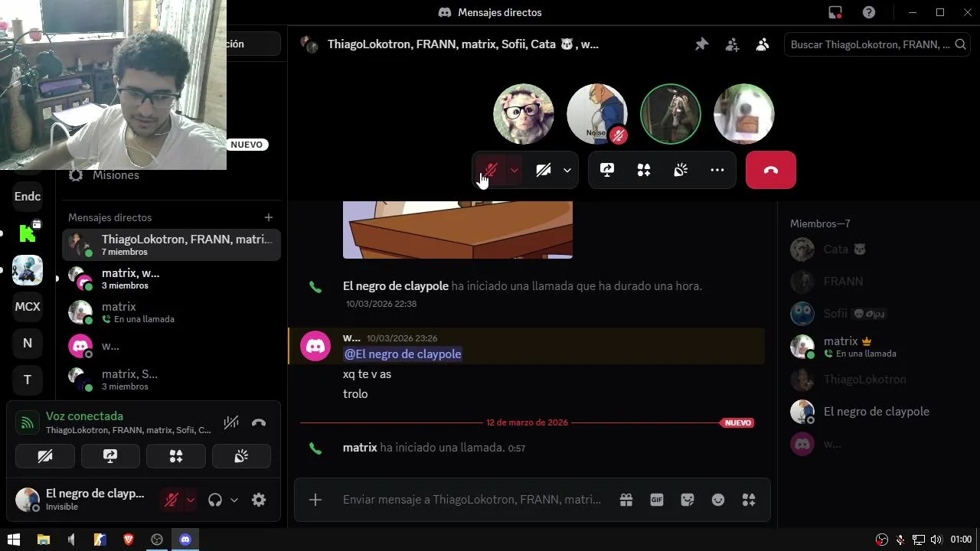
Task: Open microphone options arrow in call bar
Action: click(514, 170)
